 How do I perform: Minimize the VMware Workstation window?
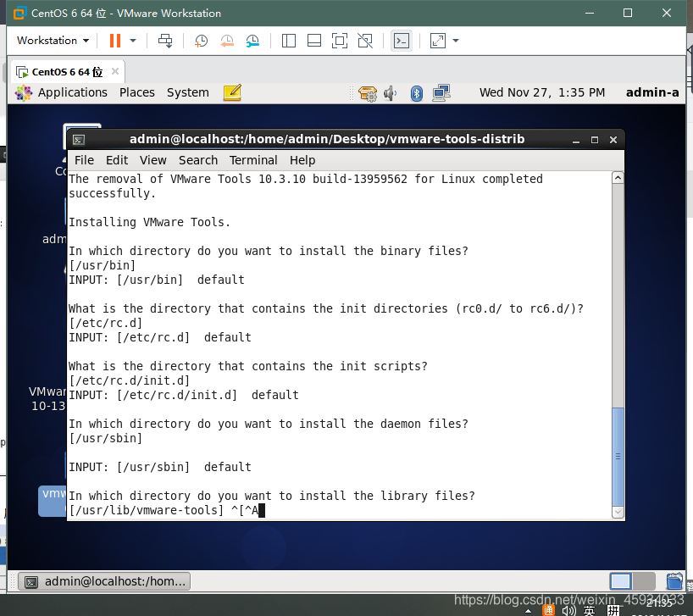589,13
